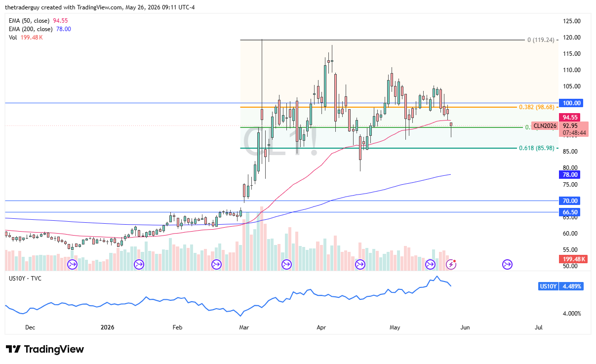This screenshot has width=596, height=364.
Task: Click the future contract rollover icon near June
Action: [507, 265]
